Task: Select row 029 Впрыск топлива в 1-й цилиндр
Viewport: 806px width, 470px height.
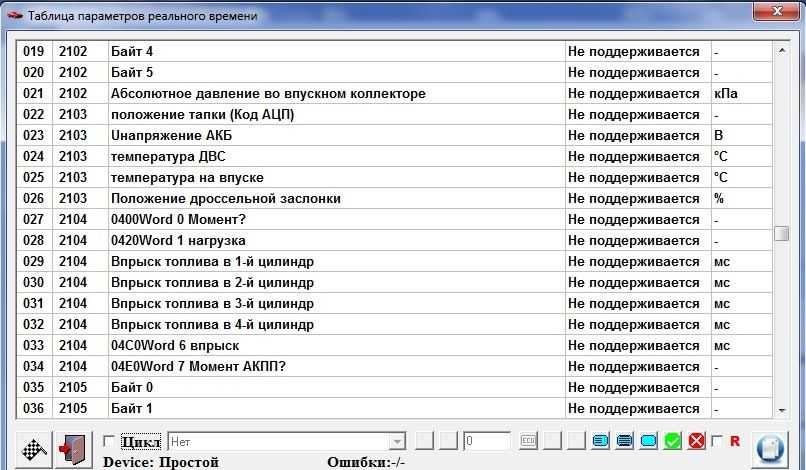Action: (212, 261)
